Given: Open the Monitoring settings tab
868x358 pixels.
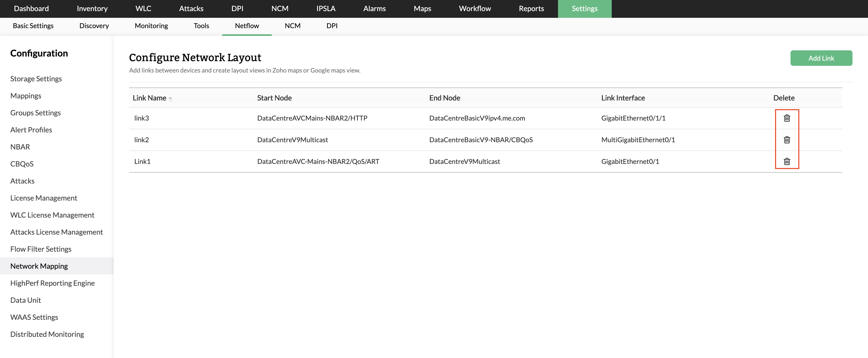Looking at the screenshot, I should tap(151, 26).
